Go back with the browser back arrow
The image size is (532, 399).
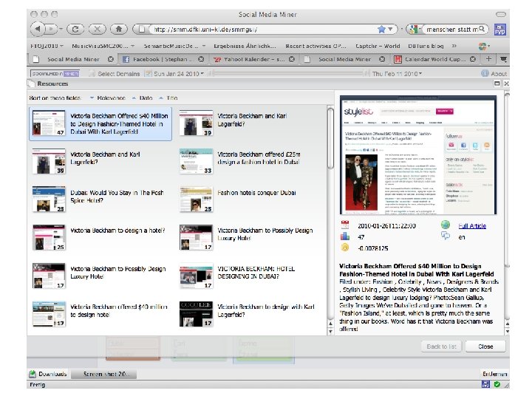(38, 29)
